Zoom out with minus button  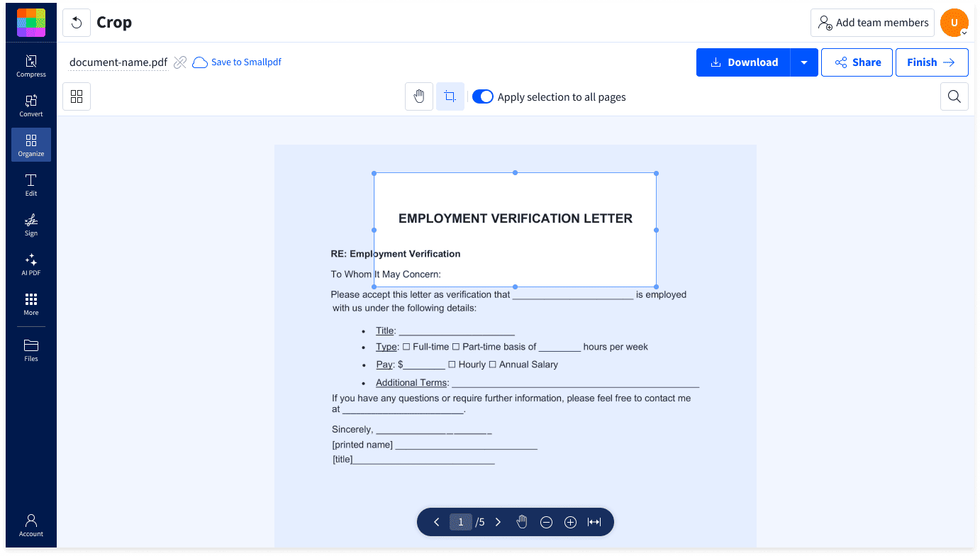546,522
